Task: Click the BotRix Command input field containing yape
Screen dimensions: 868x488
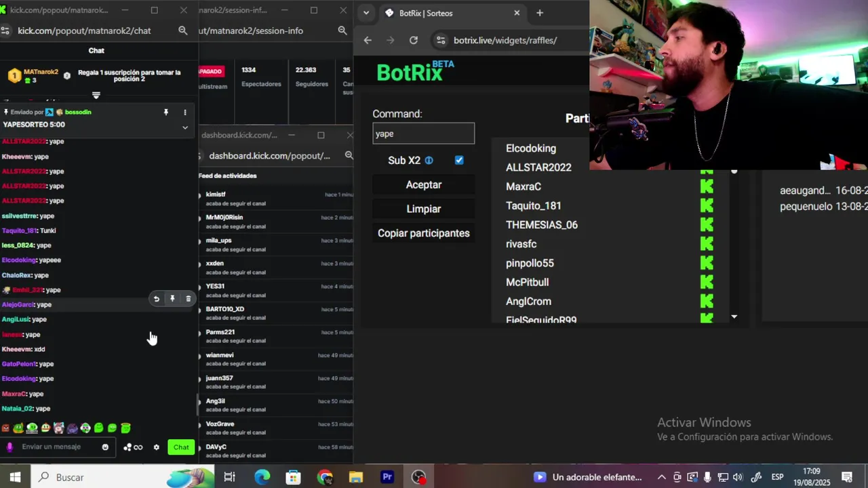Action: pyautogui.click(x=423, y=134)
